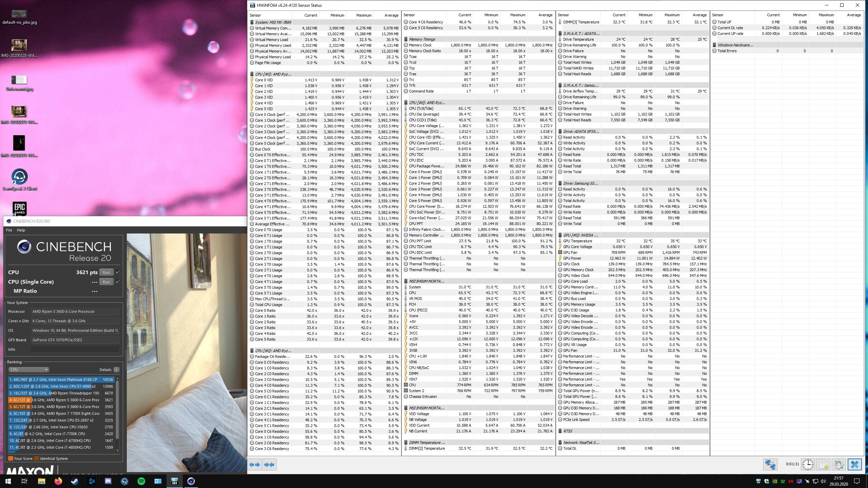This screenshot has height=488, width=868.
Task: Select the GPU Temperature sensor row
Action: point(633,241)
